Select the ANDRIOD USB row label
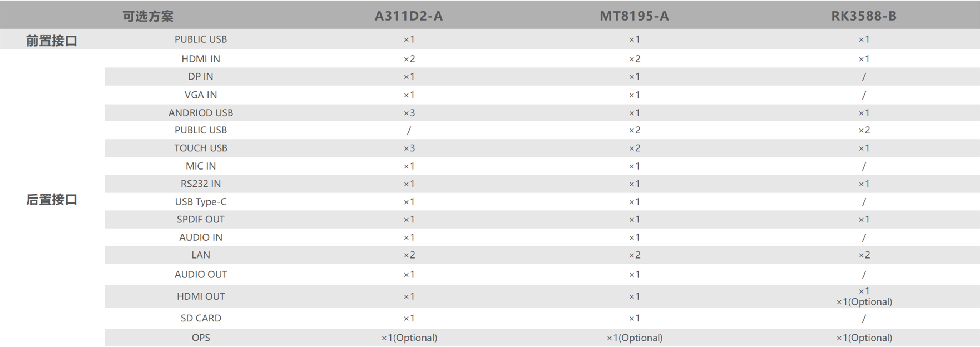Viewport: 980px width, 347px height. [x=201, y=113]
